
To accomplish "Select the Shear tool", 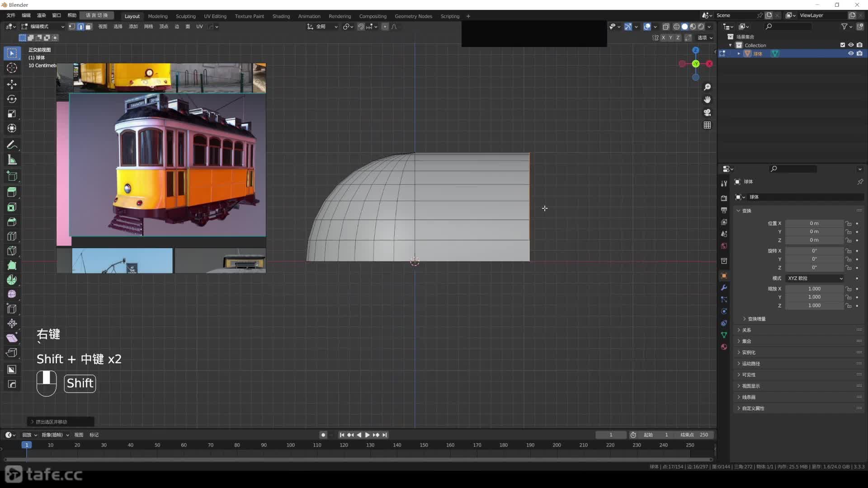I will [x=12, y=338].
